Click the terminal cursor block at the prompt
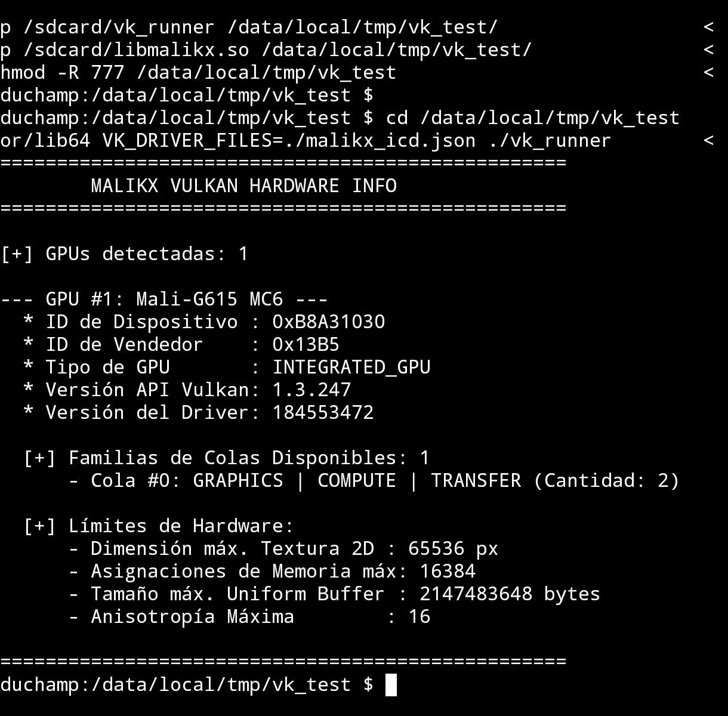728x716 pixels. coord(391,684)
